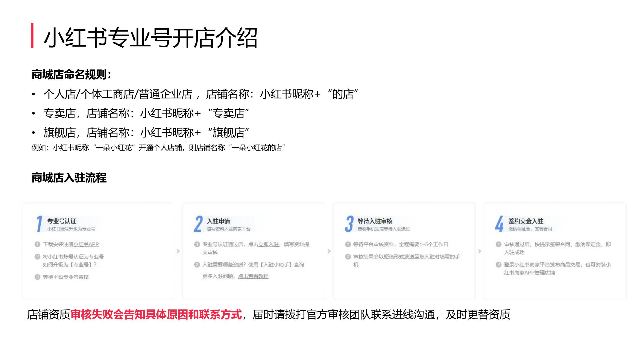Click the 等待入驻审核 step heading
This screenshot has width=644, height=362.
pos(375,221)
